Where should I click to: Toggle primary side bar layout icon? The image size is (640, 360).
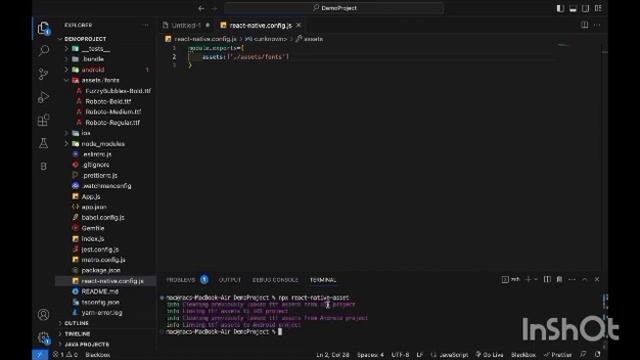[560, 8]
